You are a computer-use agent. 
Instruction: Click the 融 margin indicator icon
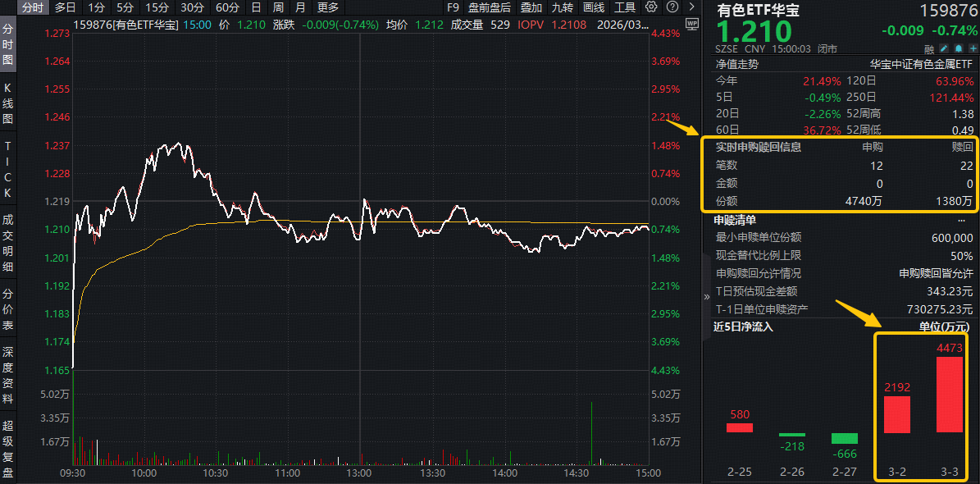929,49
